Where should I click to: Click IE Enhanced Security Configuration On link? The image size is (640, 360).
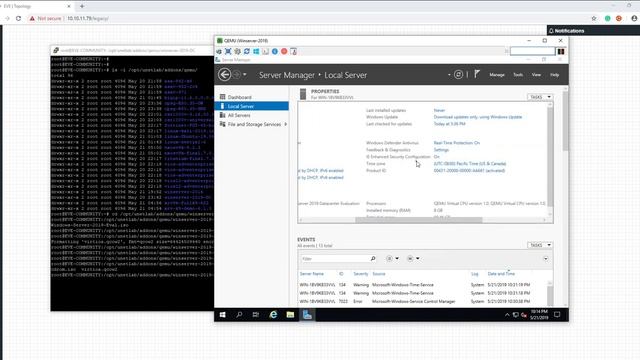[x=436, y=157]
